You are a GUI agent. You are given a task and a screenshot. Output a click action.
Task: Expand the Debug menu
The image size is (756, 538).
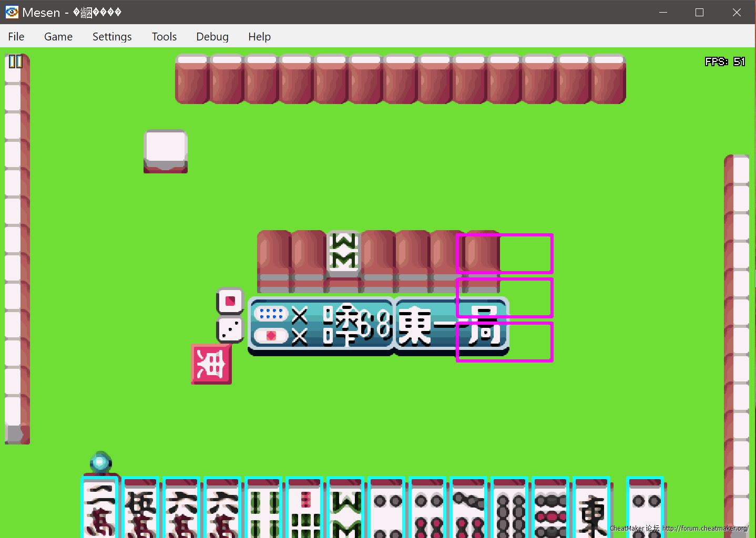(x=212, y=37)
